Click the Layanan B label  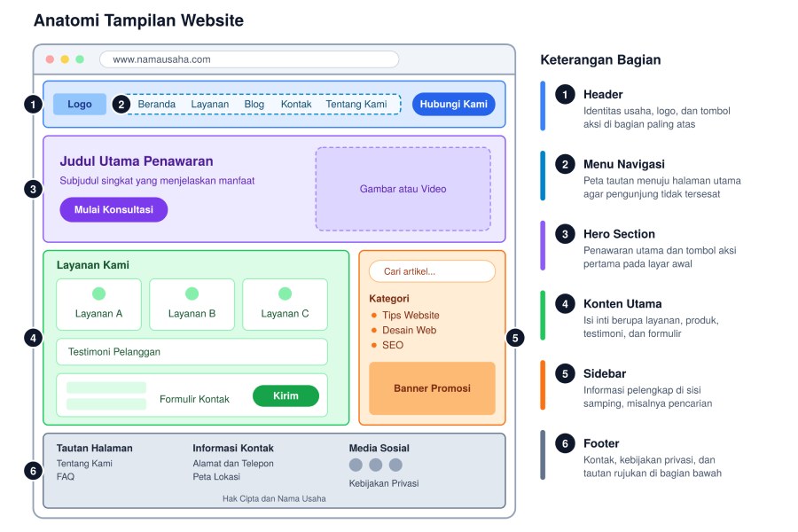pyautogui.click(x=192, y=314)
